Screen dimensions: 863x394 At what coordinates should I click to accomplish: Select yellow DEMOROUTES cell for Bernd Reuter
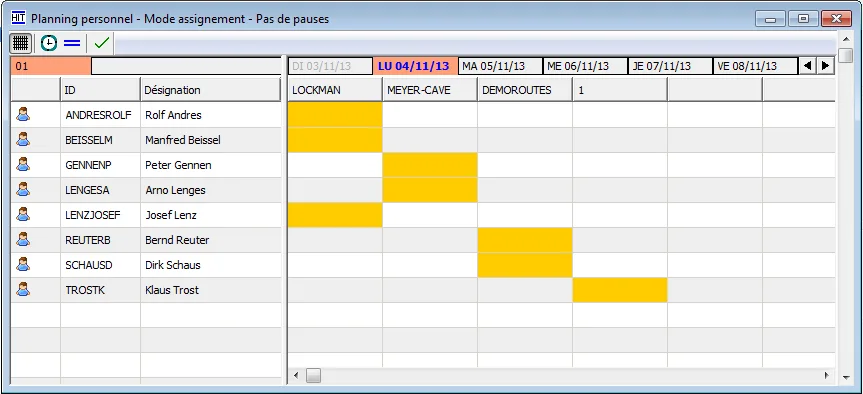point(525,240)
